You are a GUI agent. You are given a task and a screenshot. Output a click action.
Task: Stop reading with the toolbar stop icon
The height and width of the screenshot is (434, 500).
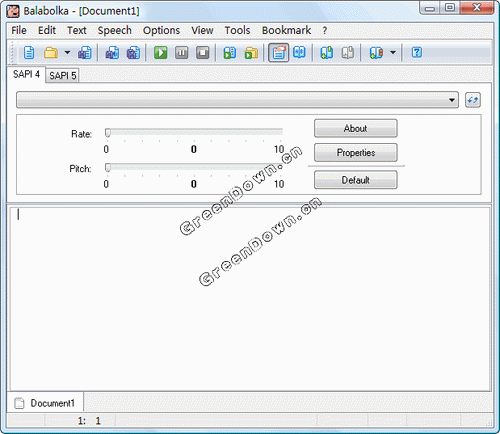203,53
